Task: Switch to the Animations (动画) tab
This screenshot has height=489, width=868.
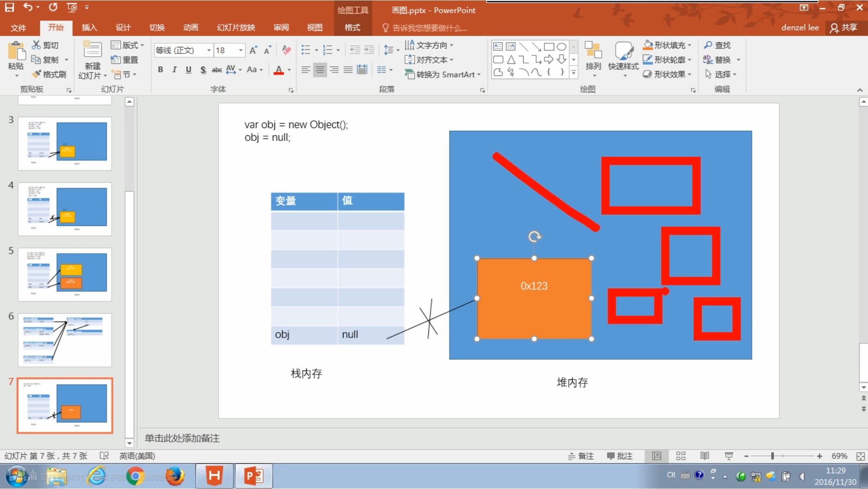Action: click(190, 28)
